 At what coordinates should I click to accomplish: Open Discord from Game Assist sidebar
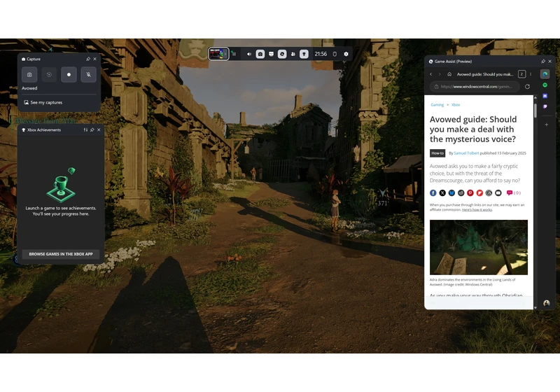click(545, 96)
